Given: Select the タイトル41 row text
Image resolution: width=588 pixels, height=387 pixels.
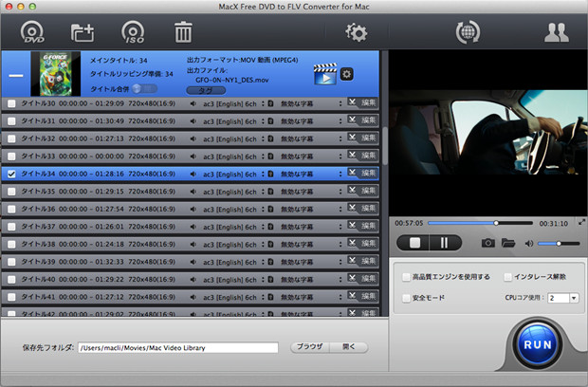Looking at the screenshot, I should pos(99,297).
